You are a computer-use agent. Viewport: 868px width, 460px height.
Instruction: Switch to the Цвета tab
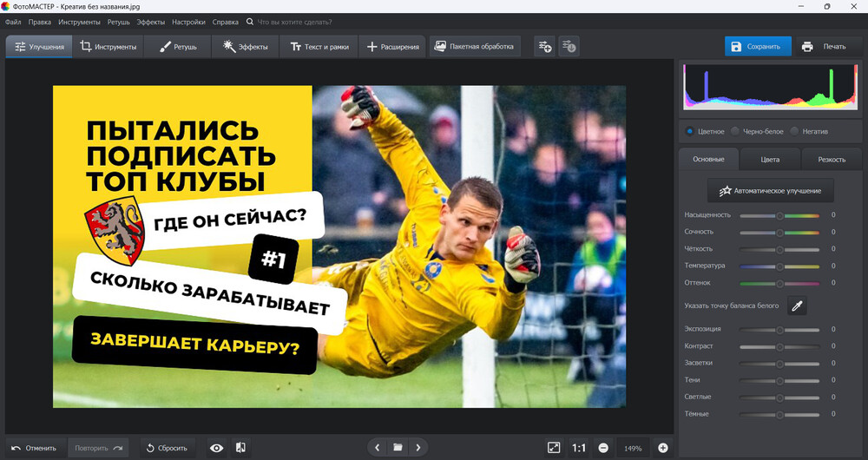pyautogui.click(x=770, y=160)
